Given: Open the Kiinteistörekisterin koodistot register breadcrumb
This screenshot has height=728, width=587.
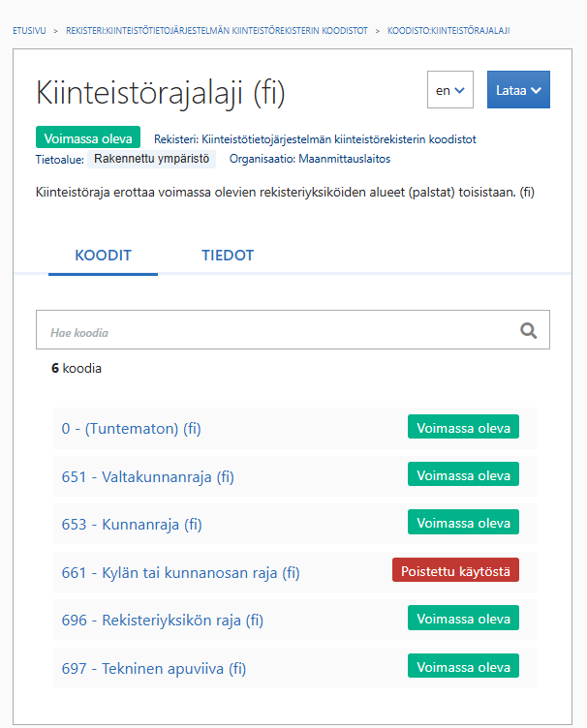Looking at the screenshot, I should pos(217,31).
